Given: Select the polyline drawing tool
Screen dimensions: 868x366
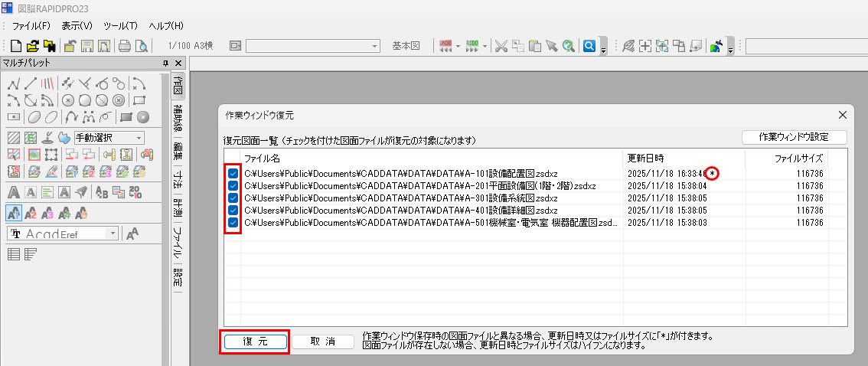Looking at the screenshot, I should 14,83.
